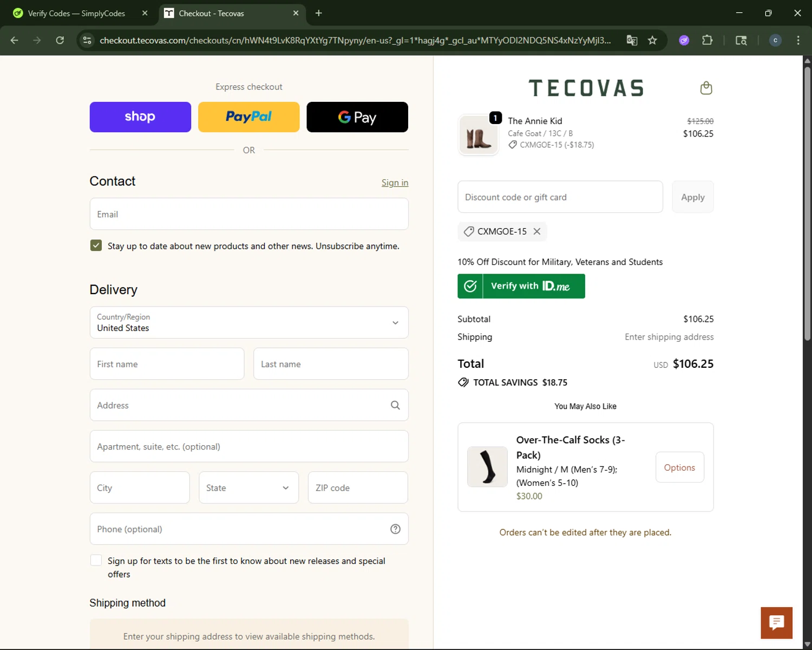Open Chrome's three-dot menu
812x650 pixels.
point(798,40)
